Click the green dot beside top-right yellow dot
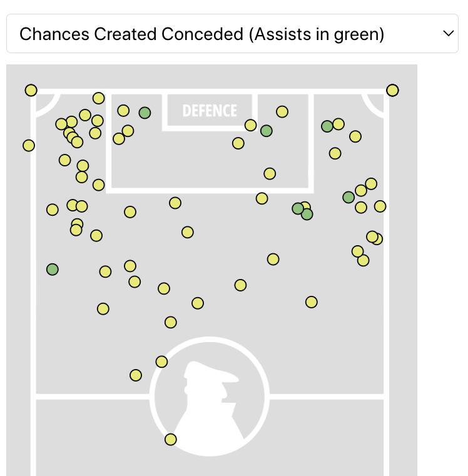The image size is (468, 476). click(327, 126)
